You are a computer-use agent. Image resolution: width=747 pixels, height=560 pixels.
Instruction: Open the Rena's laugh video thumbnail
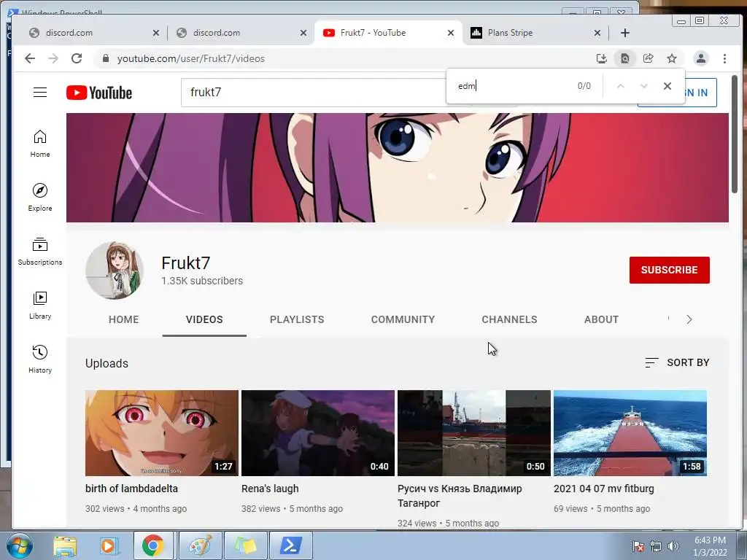[318, 433]
